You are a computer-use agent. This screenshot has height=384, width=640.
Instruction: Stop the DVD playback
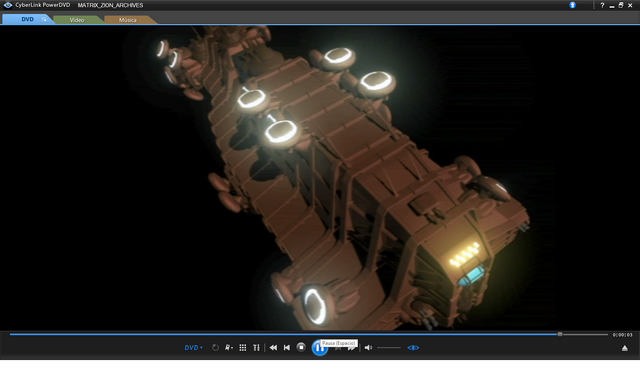[x=301, y=347]
